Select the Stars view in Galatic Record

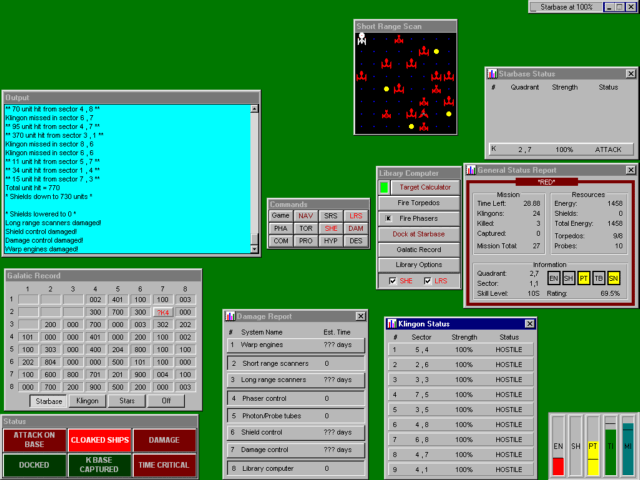tap(127, 401)
